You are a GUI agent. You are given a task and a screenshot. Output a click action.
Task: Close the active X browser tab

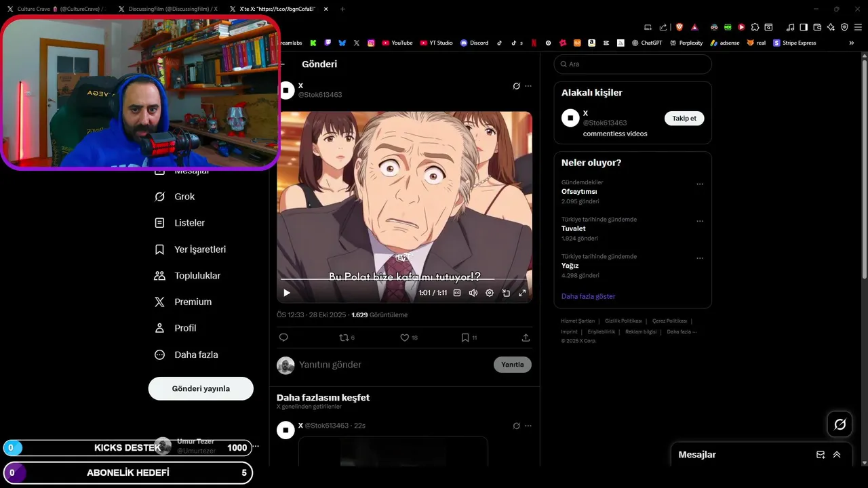[x=326, y=9]
